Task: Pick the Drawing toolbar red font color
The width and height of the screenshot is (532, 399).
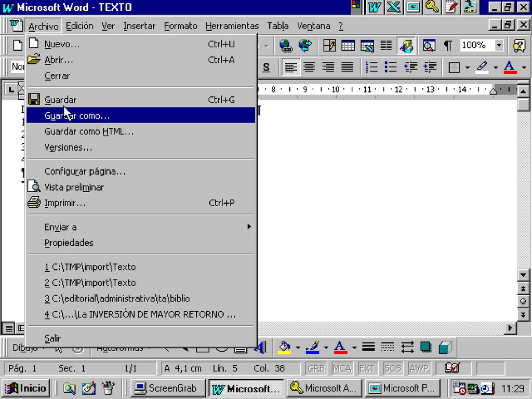Action: click(340, 348)
